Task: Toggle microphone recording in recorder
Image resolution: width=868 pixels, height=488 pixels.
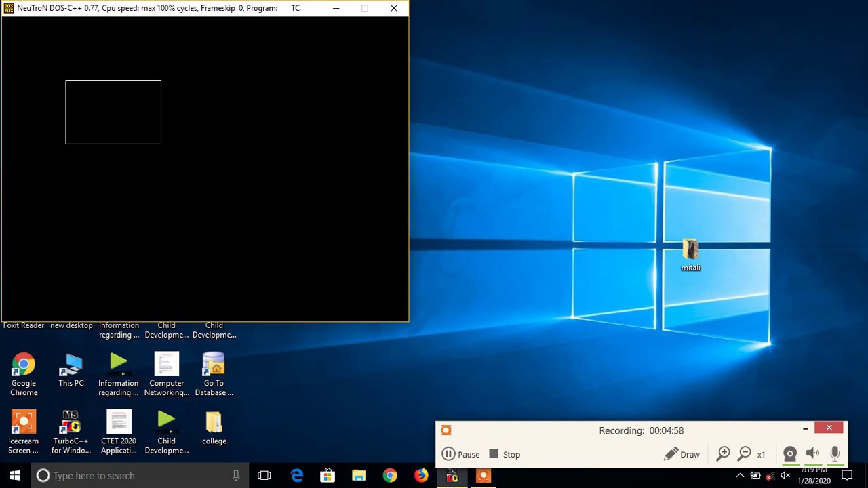Action: point(835,454)
